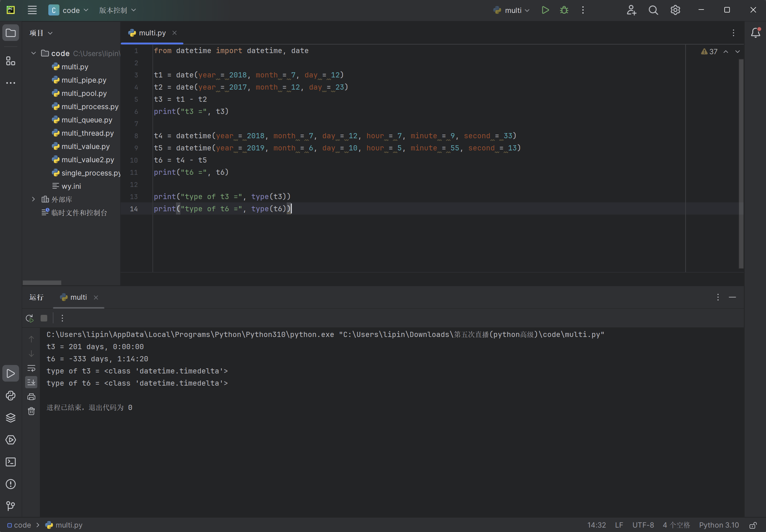
Task: Run the multi configuration
Action: (x=545, y=10)
